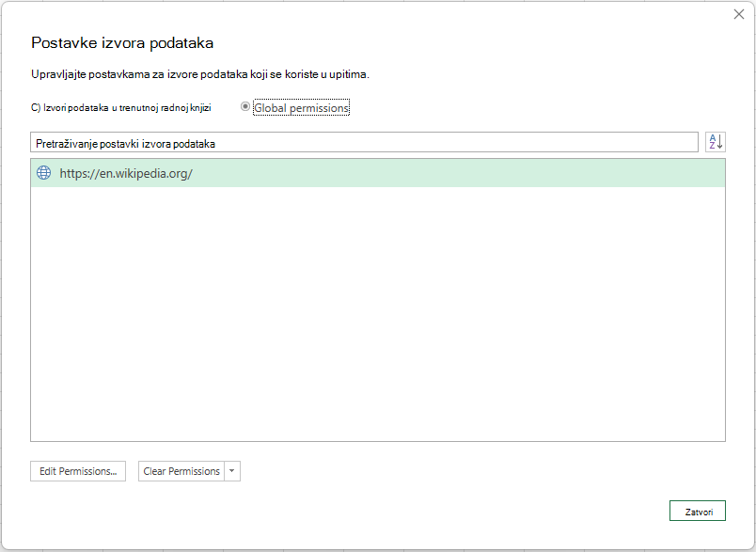Click the Zatvori button
The width and height of the screenshot is (756, 552).
coord(697,511)
